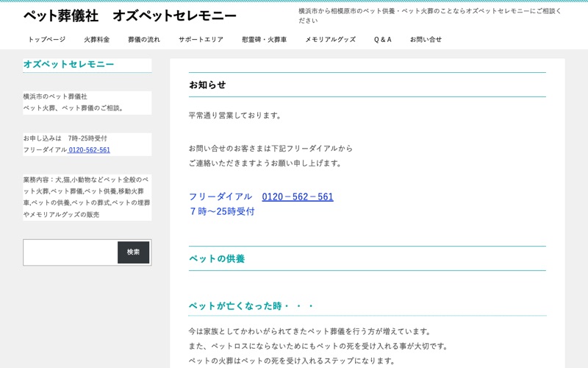The image size is (588, 368).
Task: Go to 葬儀の流れ page
Action: pyautogui.click(x=144, y=40)
